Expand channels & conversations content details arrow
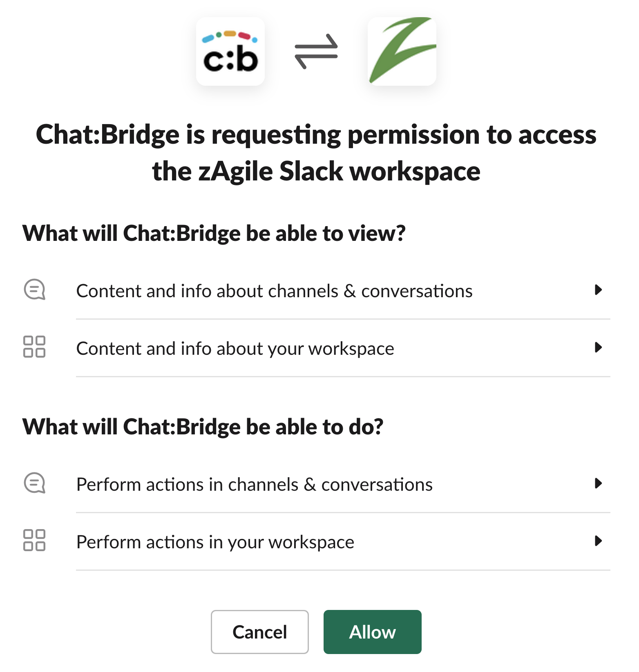 [599, 290]
